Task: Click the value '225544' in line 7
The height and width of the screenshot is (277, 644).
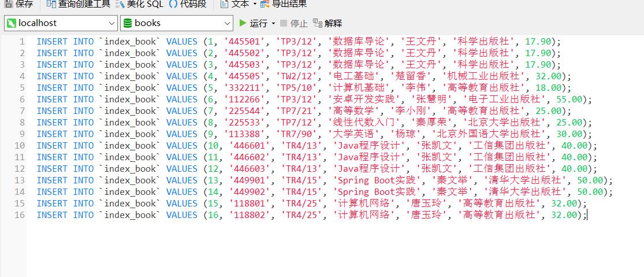Action: point(245,110)
